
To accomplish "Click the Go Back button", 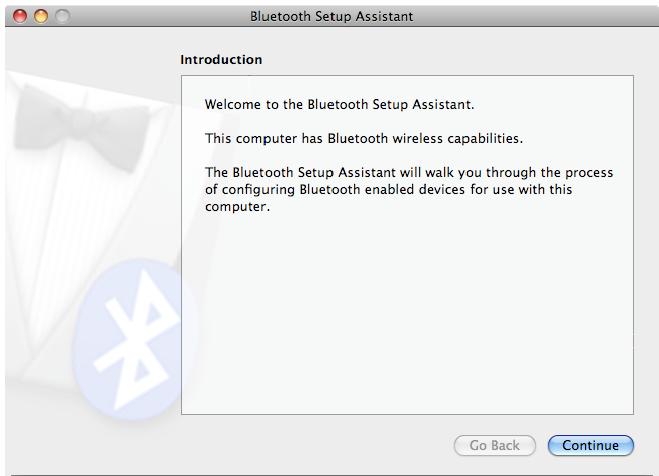I will coord(495,445).
